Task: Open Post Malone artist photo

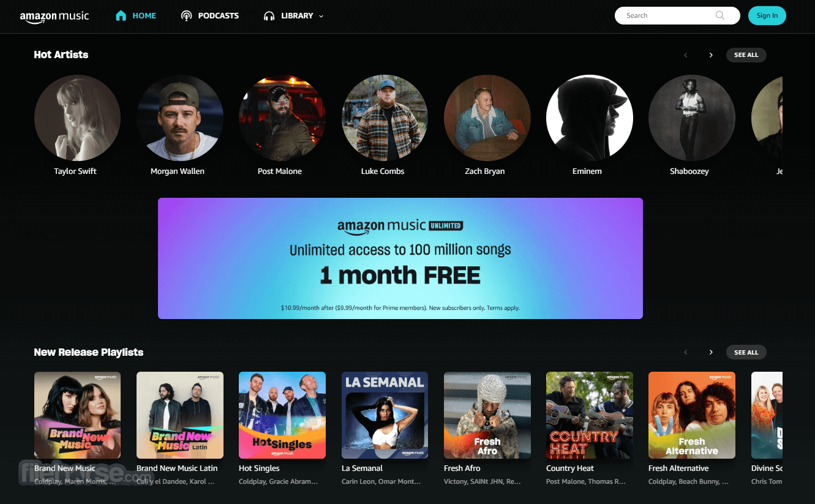Action: pos(282,118)
